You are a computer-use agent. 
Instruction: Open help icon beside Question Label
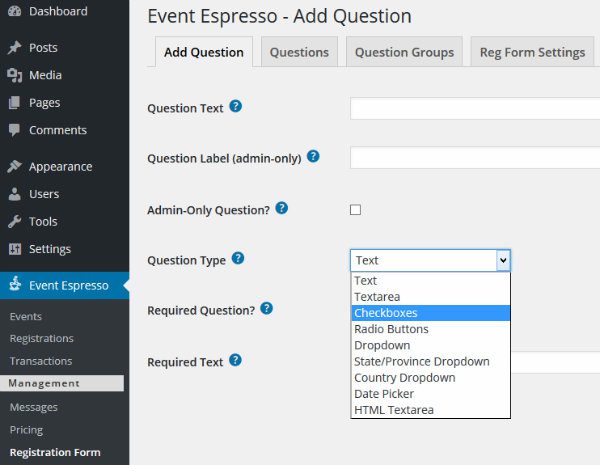coord(313,156)
